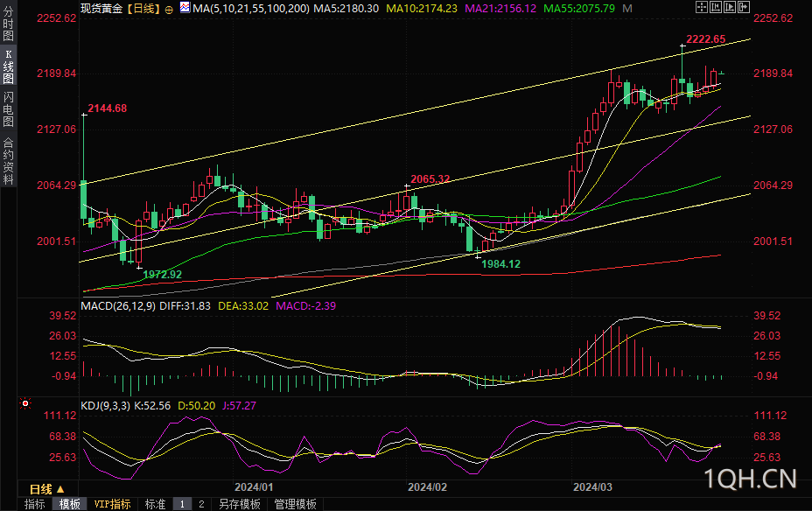Image resolution: width=812 pixels, height=511 pixels.
Task: Click the 2024/03 date axis marker
Action: click(x=592, y=487)
